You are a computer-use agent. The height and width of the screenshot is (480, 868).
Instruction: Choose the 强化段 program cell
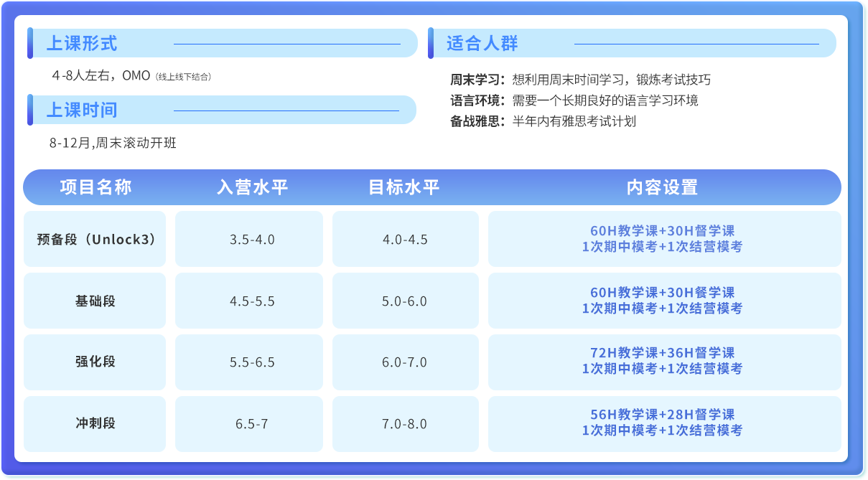click(95, 362)
